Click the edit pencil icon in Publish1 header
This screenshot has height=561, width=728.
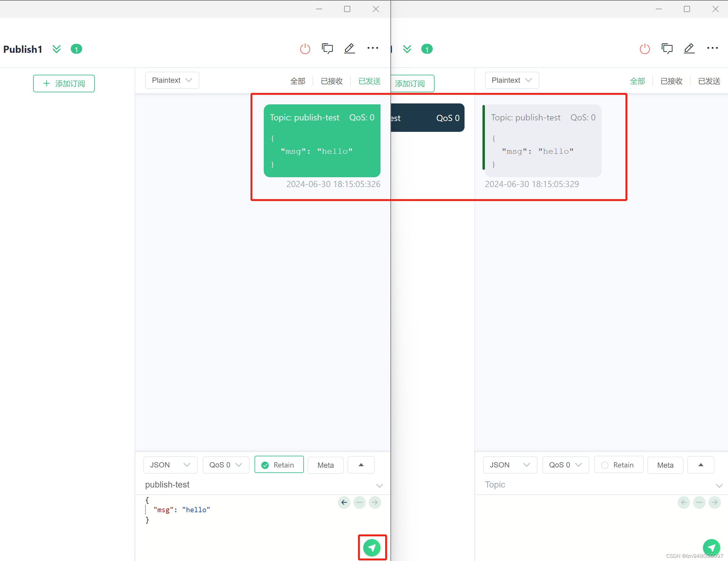[349, 49]
